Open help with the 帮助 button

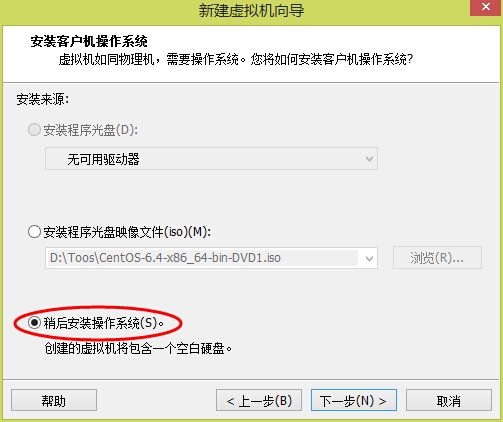[54, 400]
